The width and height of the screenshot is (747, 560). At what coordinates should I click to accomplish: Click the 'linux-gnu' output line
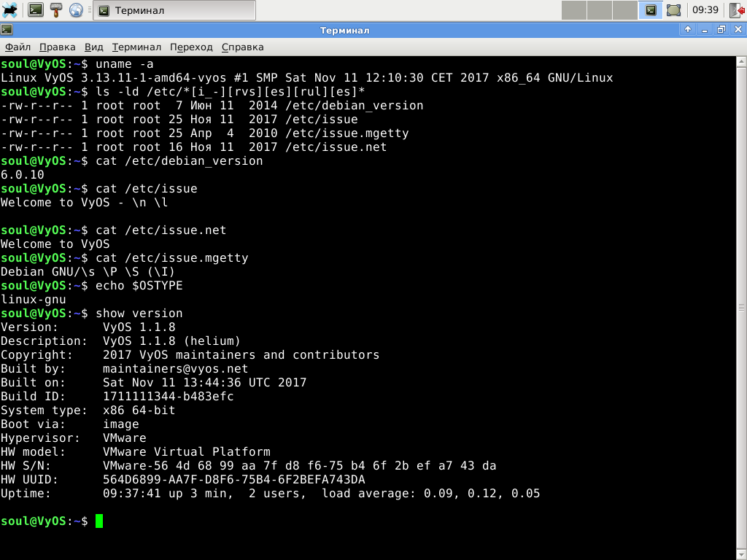(34, 300)
